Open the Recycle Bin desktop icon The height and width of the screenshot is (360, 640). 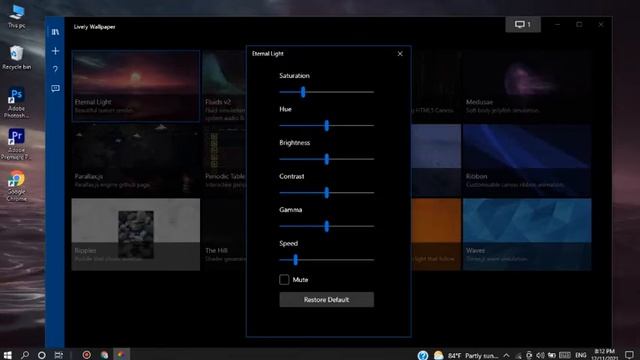(x=16, y=58)
